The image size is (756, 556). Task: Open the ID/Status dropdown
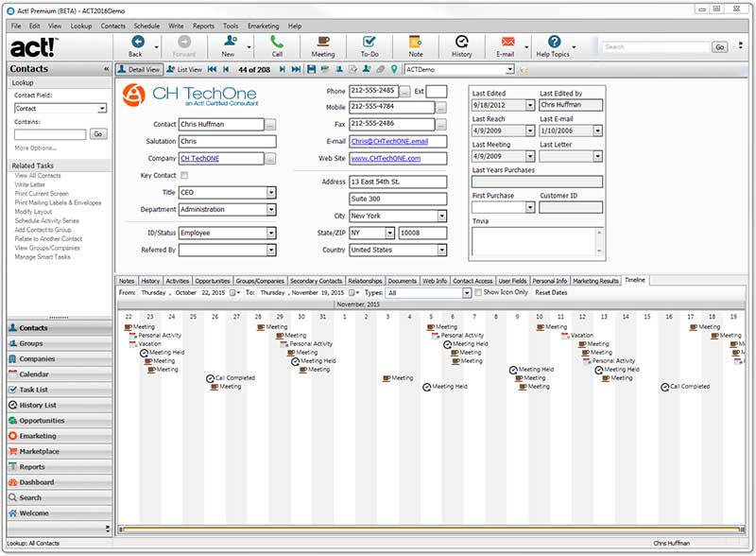tap(271, 234)
